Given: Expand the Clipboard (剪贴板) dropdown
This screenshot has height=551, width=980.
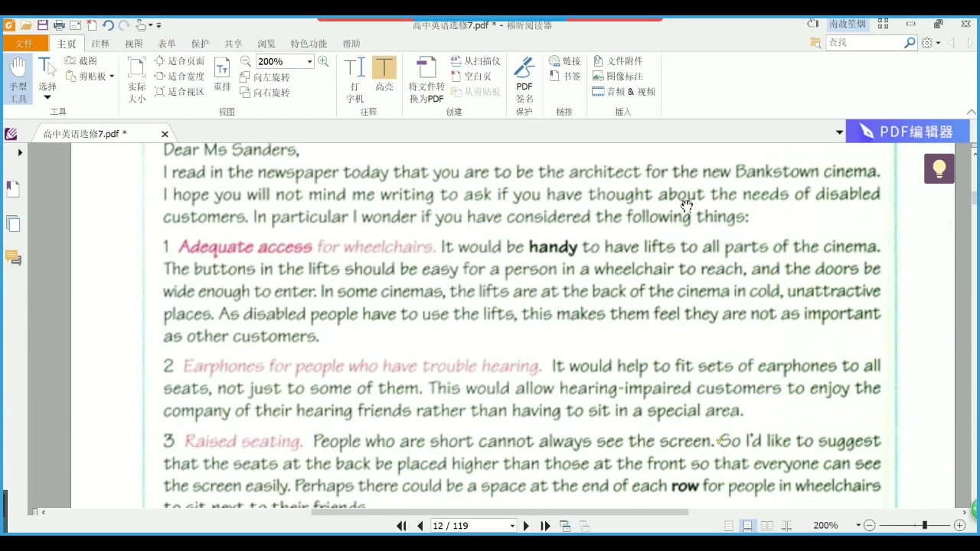Looking at the screenshot, I should point(112,76).
